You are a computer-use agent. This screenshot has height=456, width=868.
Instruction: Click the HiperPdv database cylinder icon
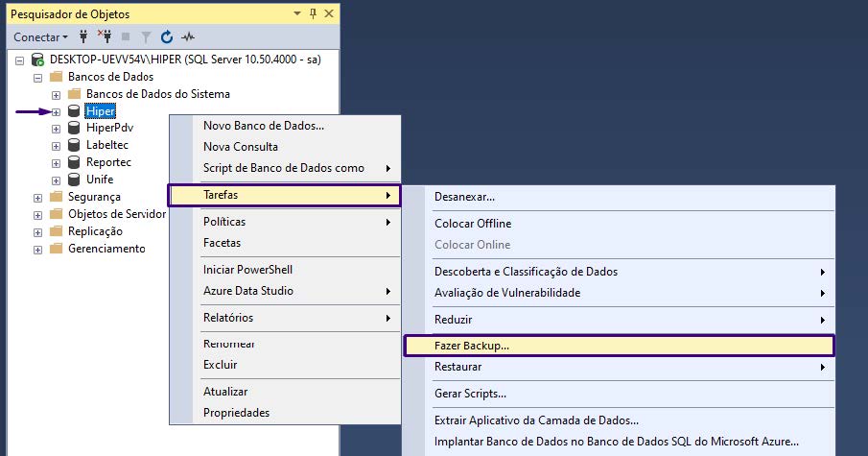(x=74, y=128)
